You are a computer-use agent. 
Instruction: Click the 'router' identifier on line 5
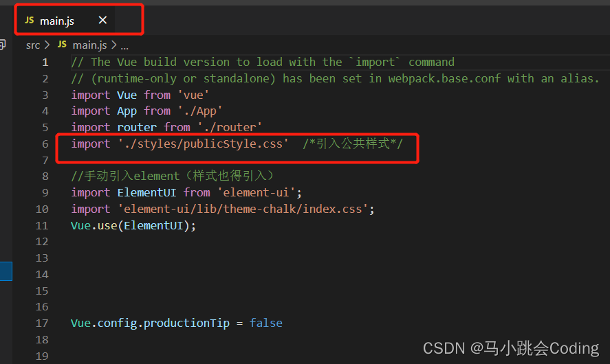click(137, 128)
